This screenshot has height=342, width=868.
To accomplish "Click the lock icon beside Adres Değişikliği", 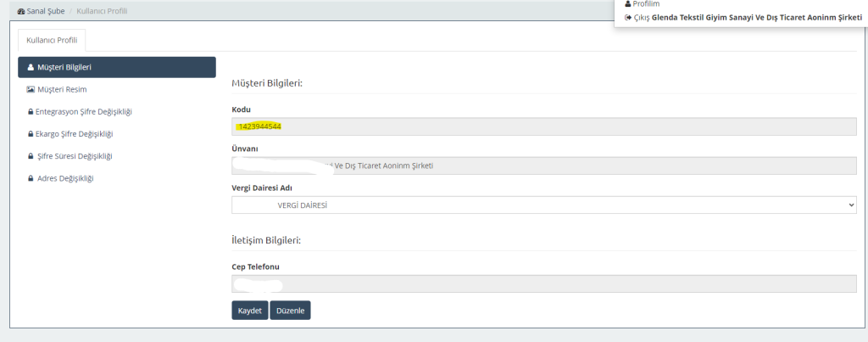I will pos(31,178).
